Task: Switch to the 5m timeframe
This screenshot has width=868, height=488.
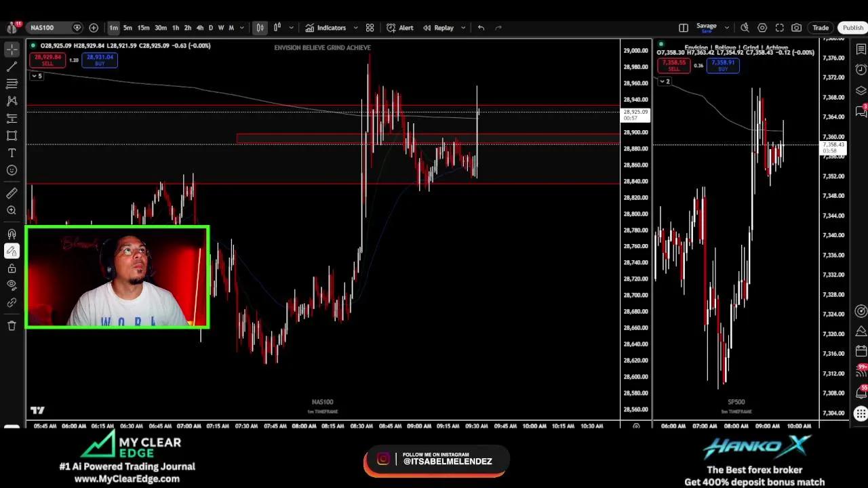Action: (127, 28)
